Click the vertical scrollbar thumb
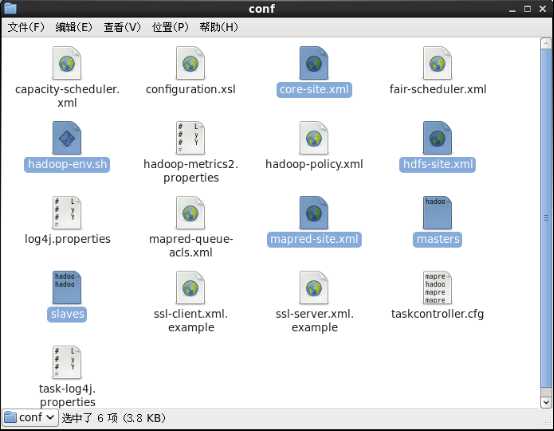This screenshot has width=554, height=431. (546, 218)
